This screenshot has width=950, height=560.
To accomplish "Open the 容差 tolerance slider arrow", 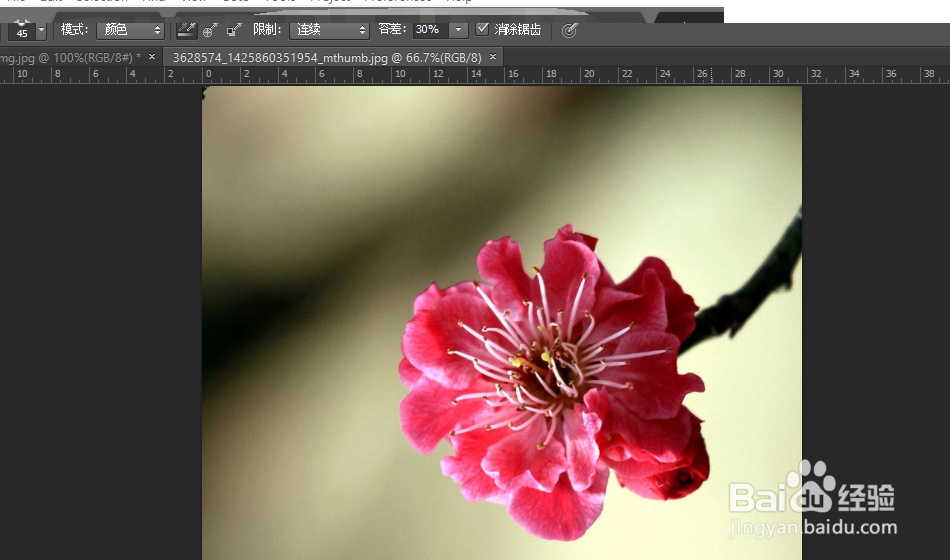I will pos(459,30).
